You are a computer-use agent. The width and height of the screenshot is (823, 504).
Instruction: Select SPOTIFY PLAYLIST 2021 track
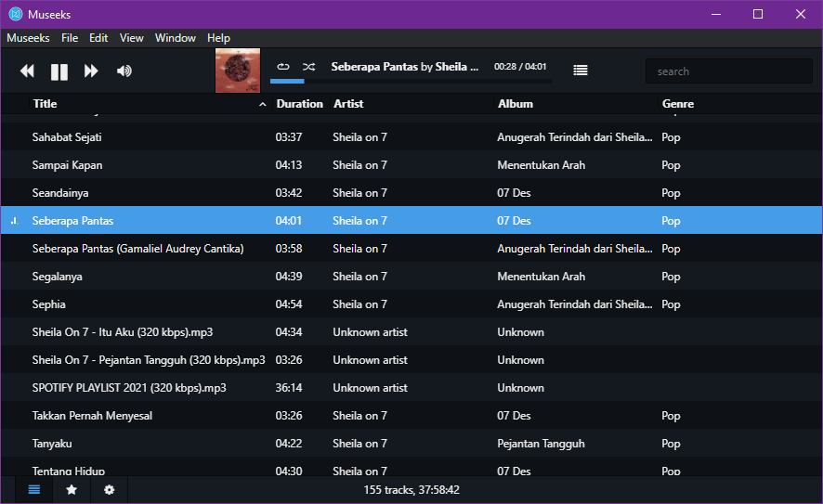pyautogui.click(x=129, y=388)
